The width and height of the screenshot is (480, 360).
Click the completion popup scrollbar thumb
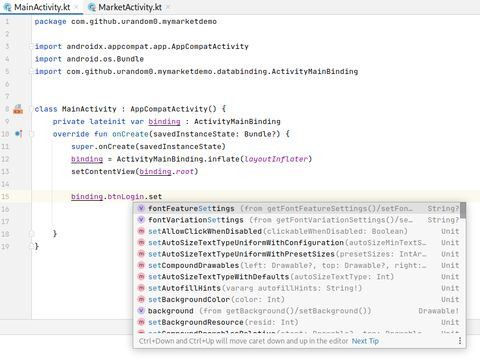[463, 209]
